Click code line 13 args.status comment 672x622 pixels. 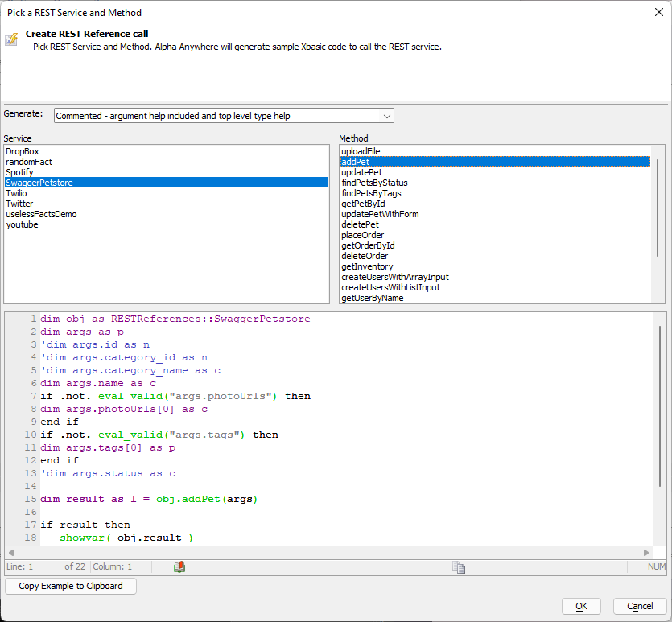click(x=108, y=473)
